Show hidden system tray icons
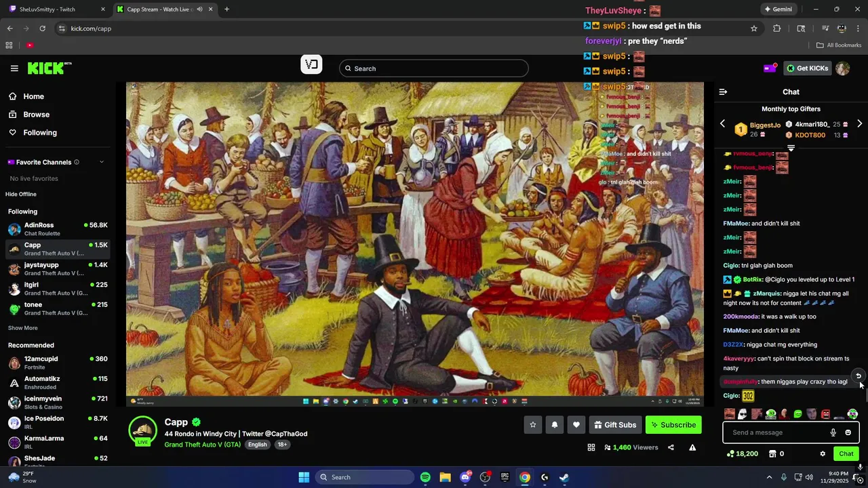The width and height of the screenshot is (868, 488). [x=769, y=477]
